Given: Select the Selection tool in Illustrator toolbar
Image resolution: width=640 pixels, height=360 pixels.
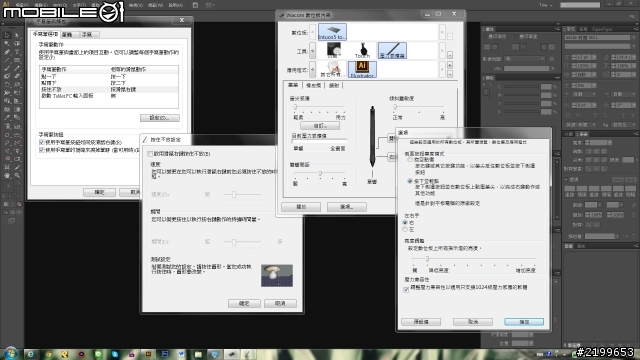Looking at the screenshot, I should [7, 36].
